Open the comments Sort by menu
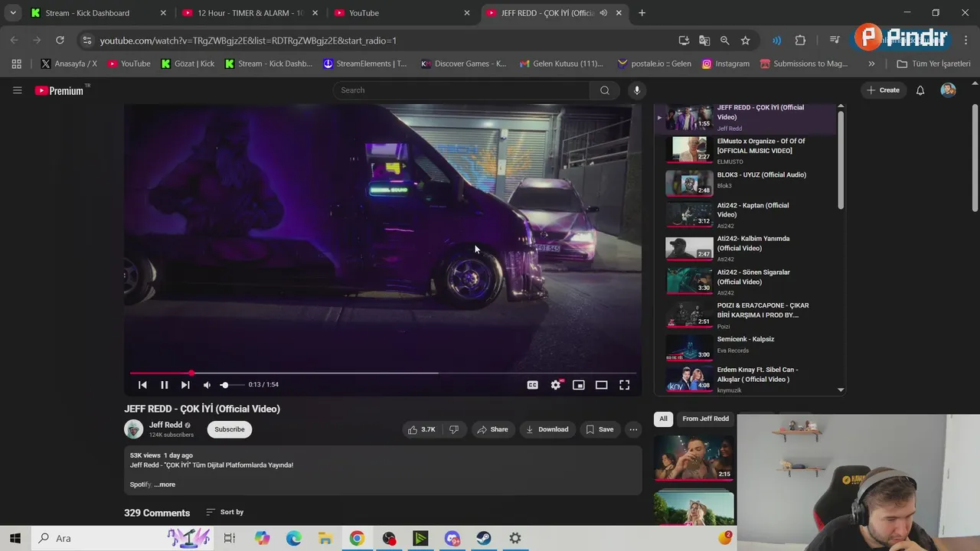980x551 pixels. coord(225,512)
